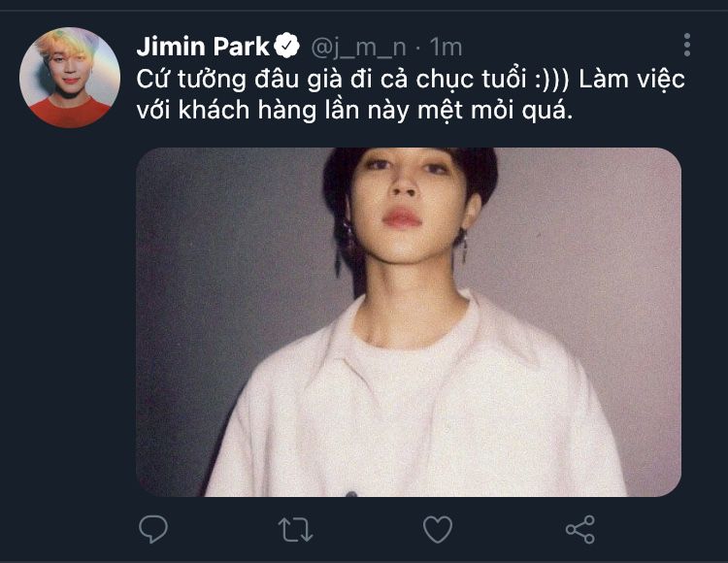
Task: Enlarge the attached photo in the tweet
Action: [409, 322]
